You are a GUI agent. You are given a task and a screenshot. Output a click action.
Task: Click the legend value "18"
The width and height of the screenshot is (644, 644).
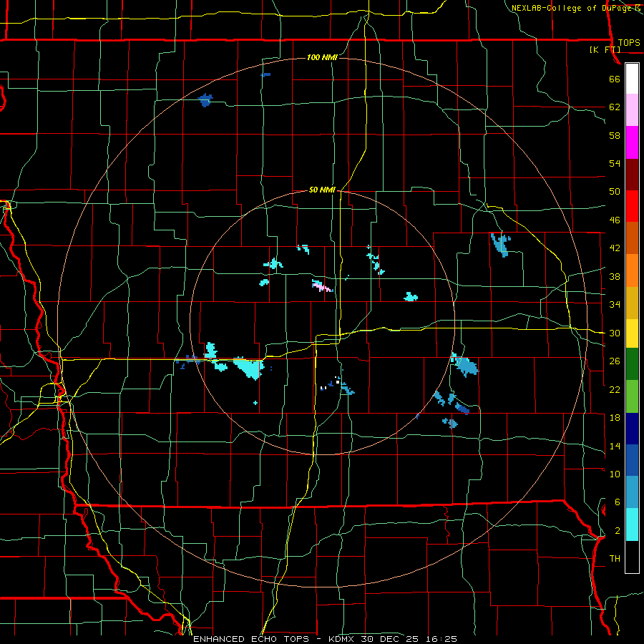pos(615,418)
